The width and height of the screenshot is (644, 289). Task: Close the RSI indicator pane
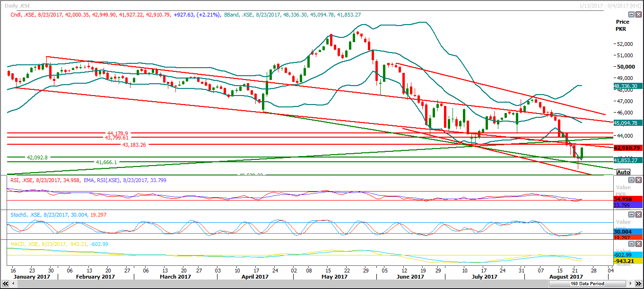click(x=639, y=180)
